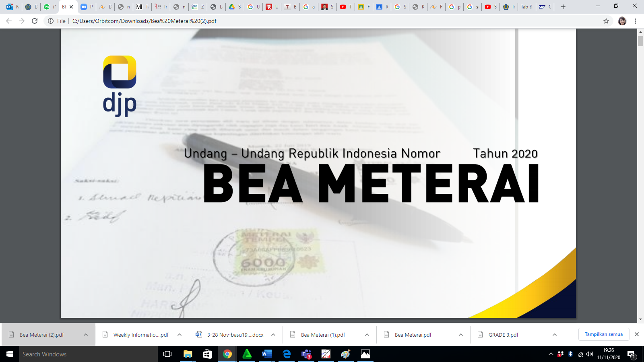The image size is (644, 362).
Task: Open Microsoft Word from taskbar
Action: (x=266, y=354)
